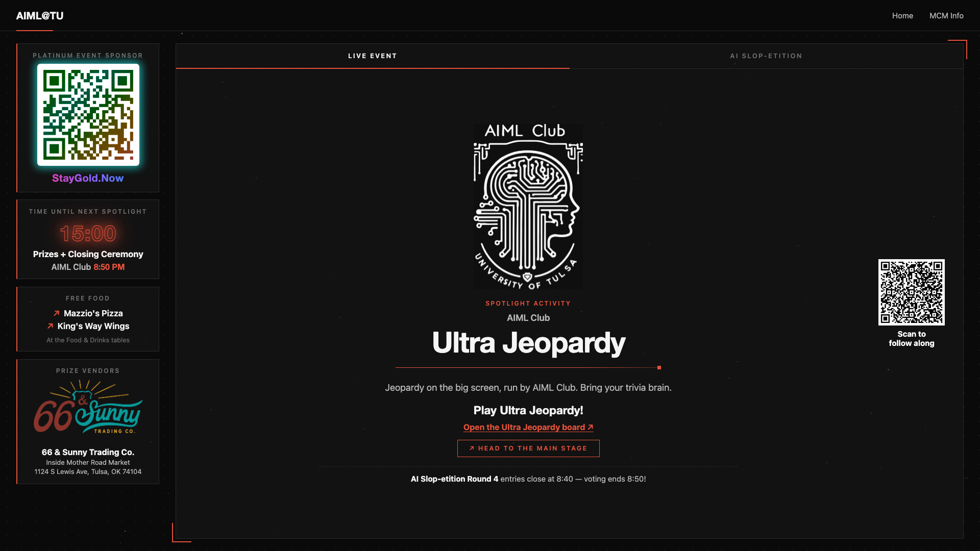The width and height of the screenshot is (980, 551).
Task: Open the Ultra Jeopardy board link
Action: coord(528,428)
